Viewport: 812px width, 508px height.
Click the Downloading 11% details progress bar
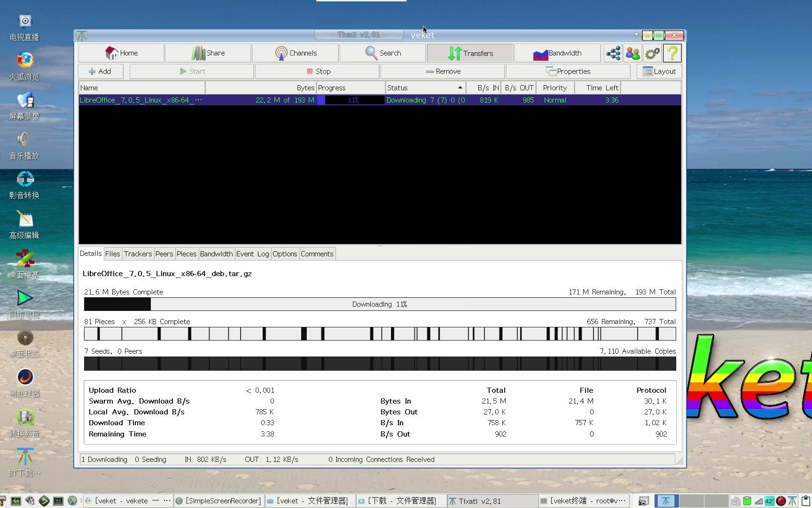(x=380, y=304)
